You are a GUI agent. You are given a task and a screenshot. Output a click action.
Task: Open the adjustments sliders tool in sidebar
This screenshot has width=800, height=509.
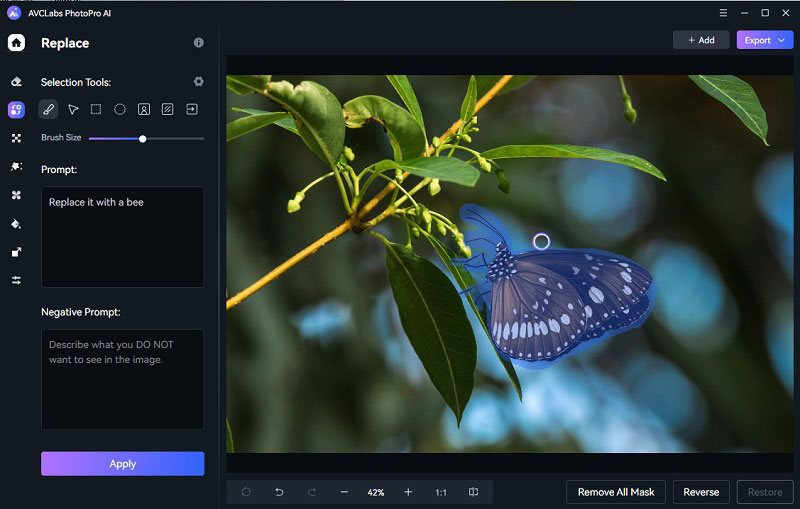16,280
